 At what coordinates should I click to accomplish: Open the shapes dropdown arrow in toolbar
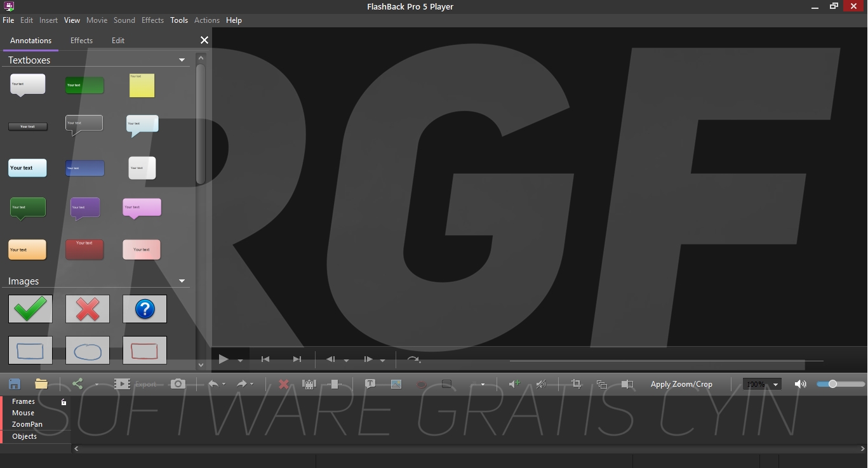[x=483, y=384]
